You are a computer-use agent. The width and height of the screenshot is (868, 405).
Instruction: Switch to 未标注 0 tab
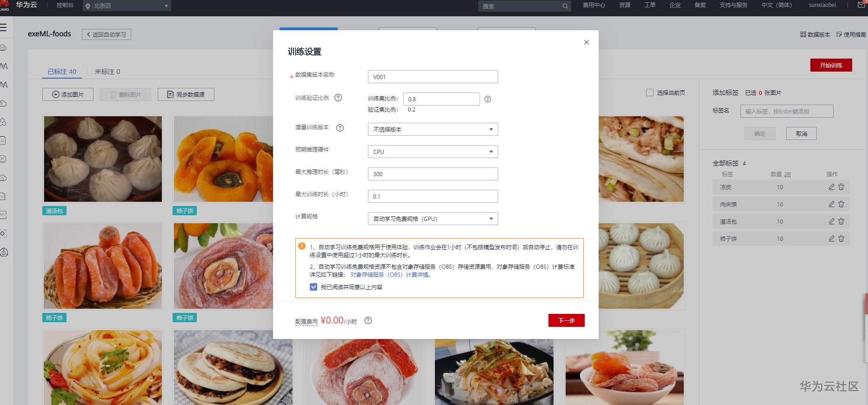[107, 72]
